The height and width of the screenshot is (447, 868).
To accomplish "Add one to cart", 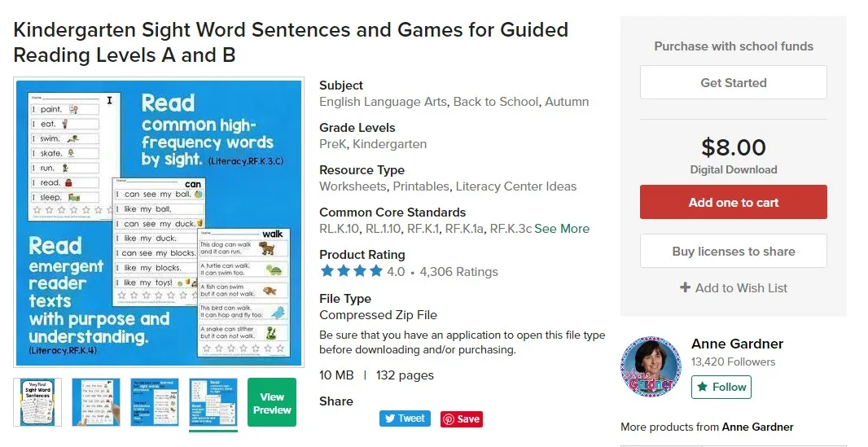I will click(x=733, y=203).
